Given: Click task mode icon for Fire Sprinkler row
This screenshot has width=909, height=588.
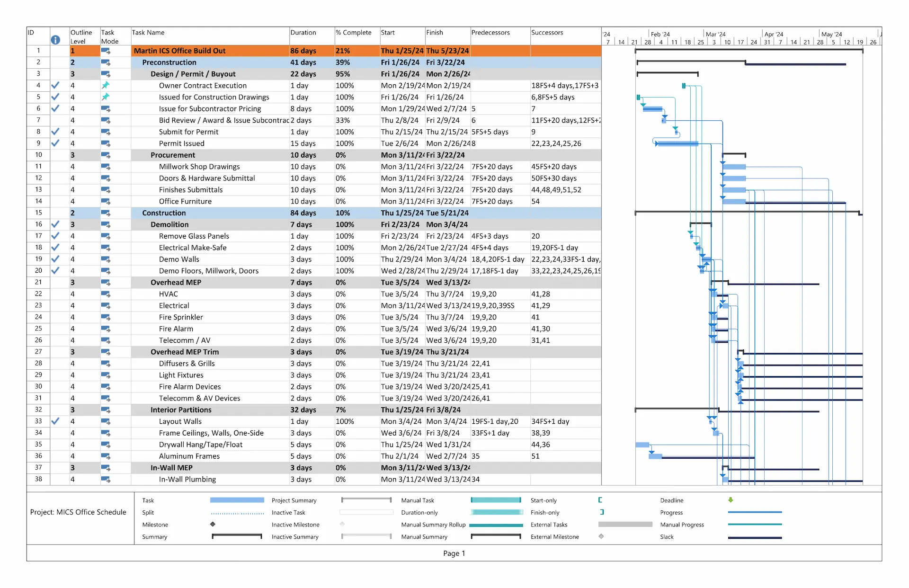Looking at the screenshot, I should tap(106, 317).
